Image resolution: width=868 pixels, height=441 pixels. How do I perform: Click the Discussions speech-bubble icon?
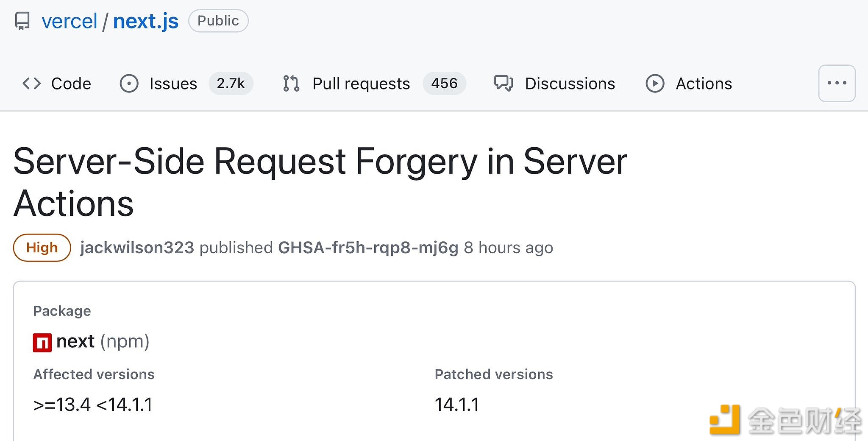point(504,84)
